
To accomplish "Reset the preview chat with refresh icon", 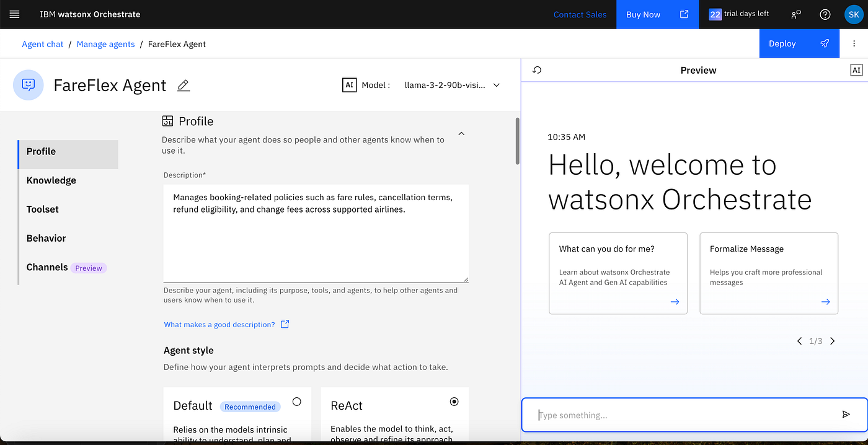I will tap(537, 70).
